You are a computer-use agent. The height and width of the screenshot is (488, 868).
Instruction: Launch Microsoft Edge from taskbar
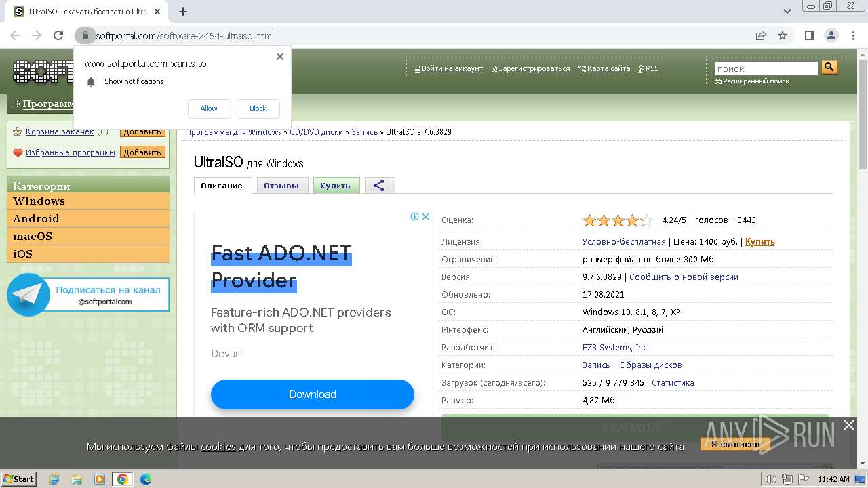[145, 479]
